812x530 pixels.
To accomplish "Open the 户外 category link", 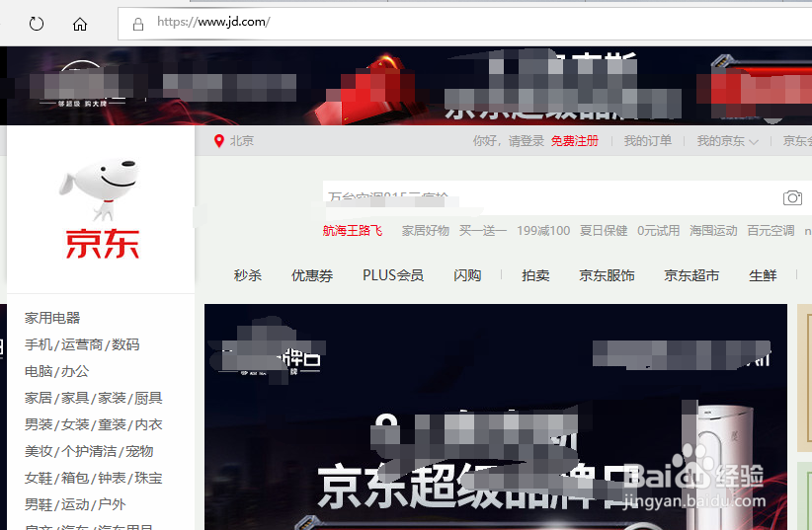I will [112, 504].
